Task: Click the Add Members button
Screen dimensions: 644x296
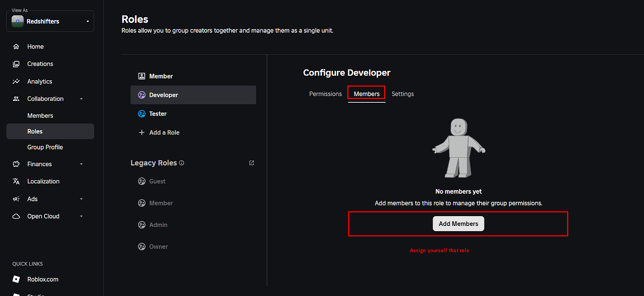Action: coord(458,224)
